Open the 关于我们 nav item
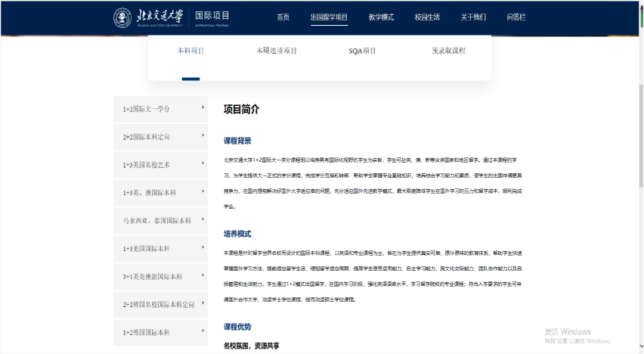 tap(473, 17)
